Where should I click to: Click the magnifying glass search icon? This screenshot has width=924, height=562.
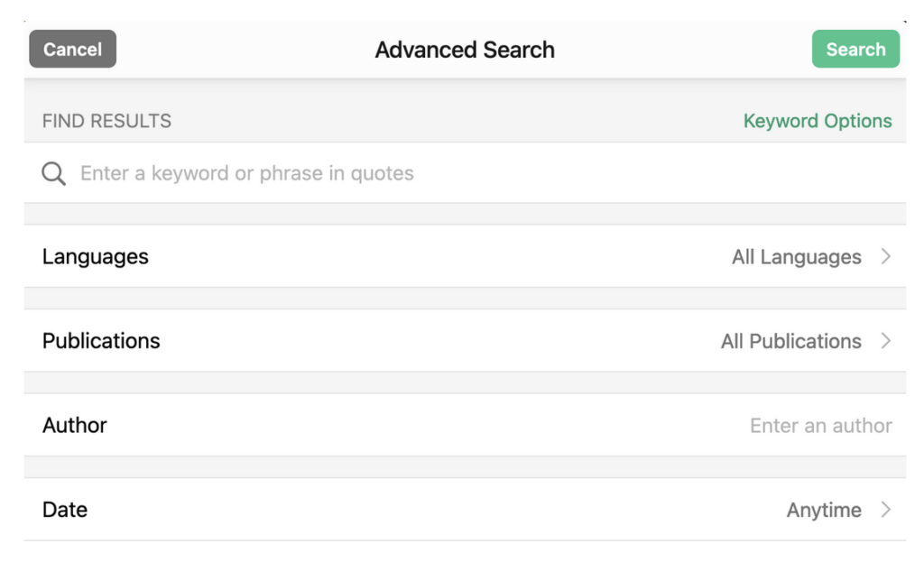(x=54, y=173)
